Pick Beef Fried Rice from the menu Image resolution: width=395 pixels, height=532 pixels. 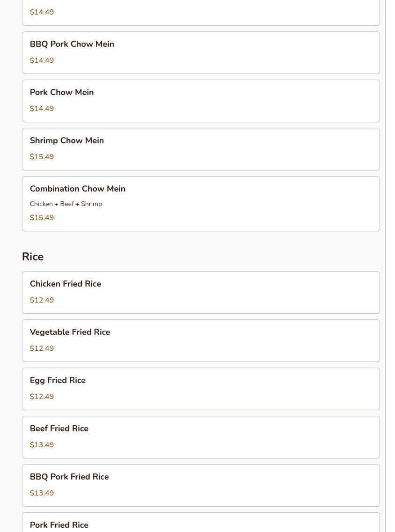click(200, 437)
